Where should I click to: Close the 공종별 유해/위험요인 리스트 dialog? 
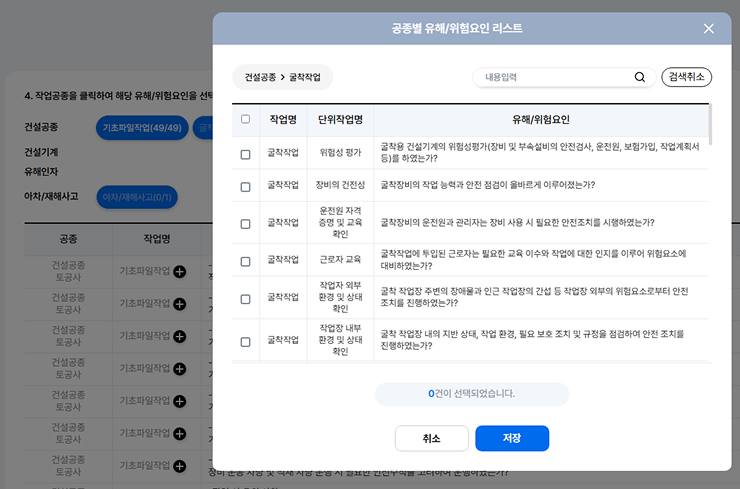pos(708,29)
